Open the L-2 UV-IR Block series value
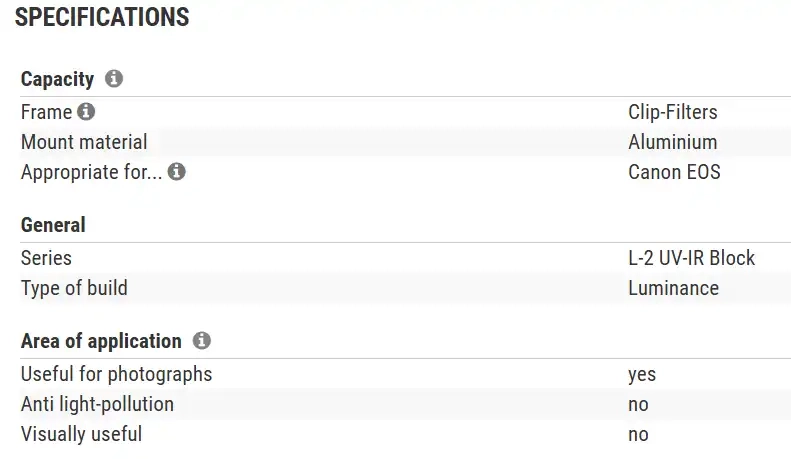 click(x=691, y=258)
